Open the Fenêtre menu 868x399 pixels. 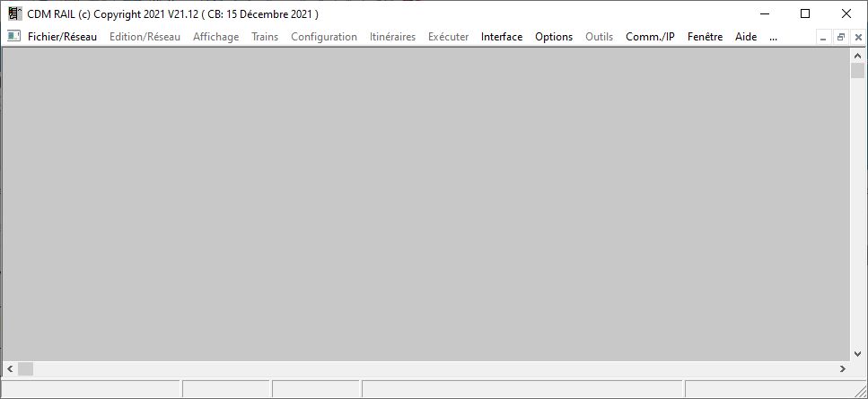(x=705, y=37)
